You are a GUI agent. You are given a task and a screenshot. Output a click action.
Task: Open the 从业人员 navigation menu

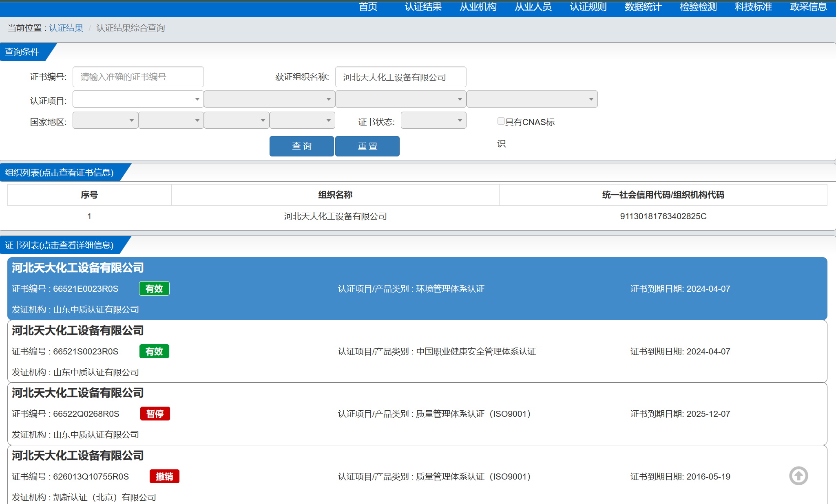tap(533, 7)
